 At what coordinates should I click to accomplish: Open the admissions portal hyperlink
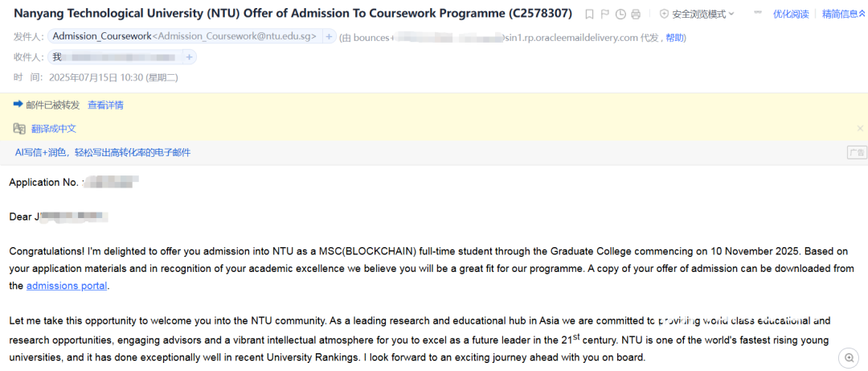pyautogui.click(x=67, y=286)
